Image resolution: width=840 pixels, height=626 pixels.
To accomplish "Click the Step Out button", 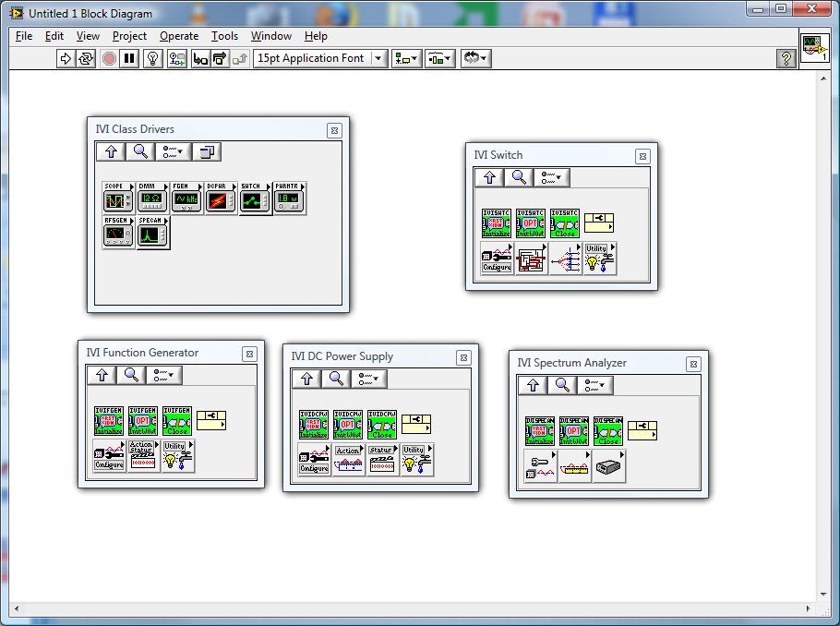I will pos(239,58).
